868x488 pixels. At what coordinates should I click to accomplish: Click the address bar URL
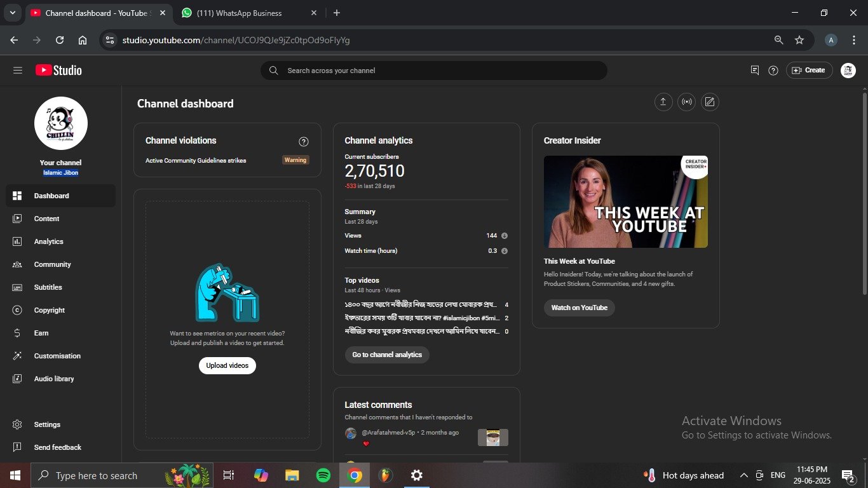coord(236,40)
